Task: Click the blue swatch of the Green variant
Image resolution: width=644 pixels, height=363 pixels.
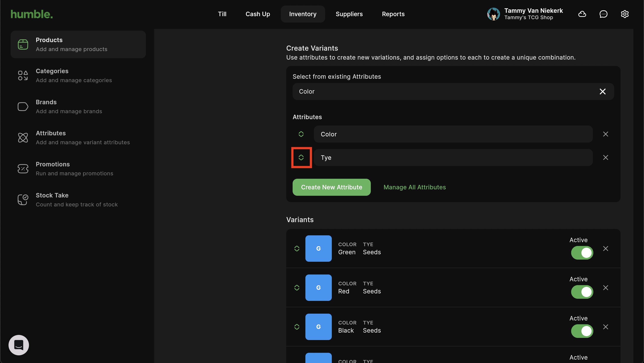Action: [x=318, y=248]
